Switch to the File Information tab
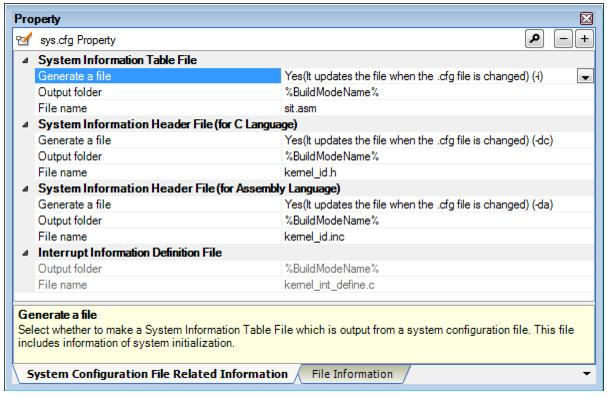The image size is (607, 397). click(x=352, y=374)
